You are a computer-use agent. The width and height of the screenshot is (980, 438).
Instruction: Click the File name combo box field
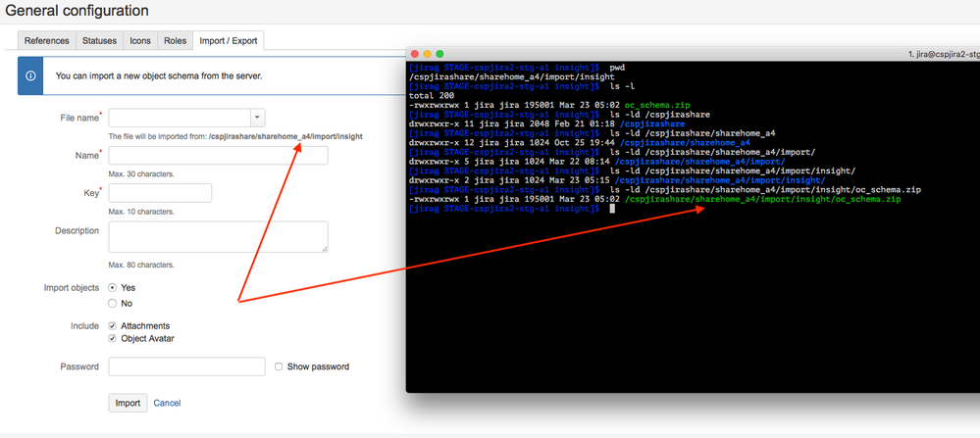(x=186, y=118)
